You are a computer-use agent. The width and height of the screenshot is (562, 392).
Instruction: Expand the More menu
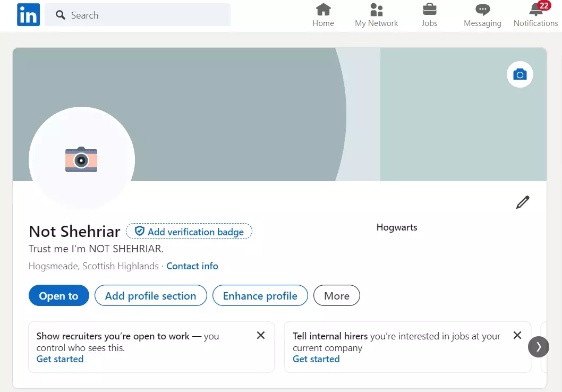(337, 296)
